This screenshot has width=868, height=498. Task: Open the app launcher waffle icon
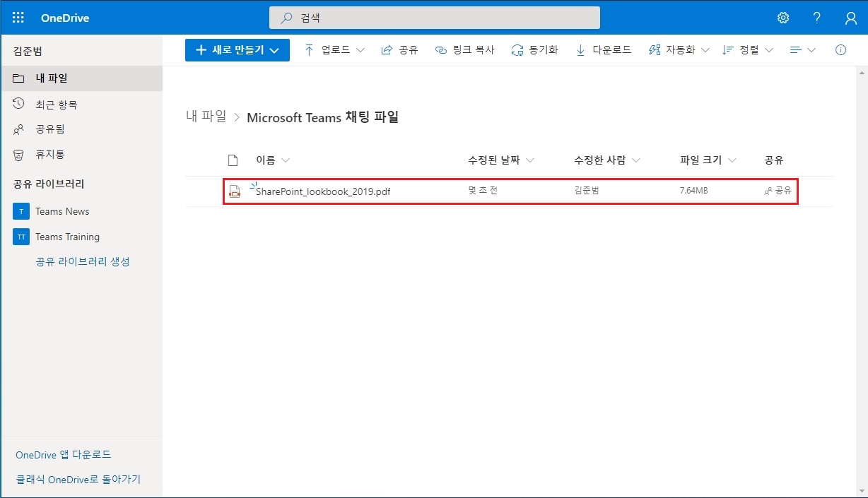point(18,18)
